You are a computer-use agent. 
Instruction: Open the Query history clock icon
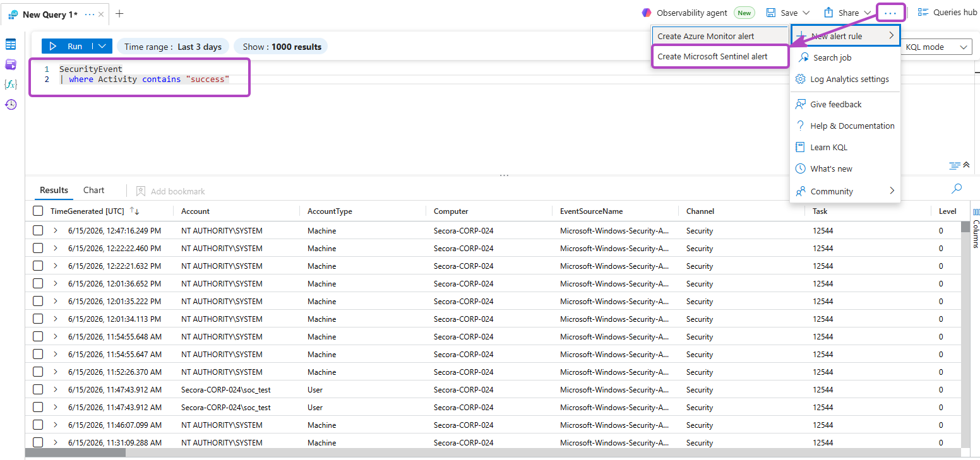pyautogui.click(x=11, y=105)
